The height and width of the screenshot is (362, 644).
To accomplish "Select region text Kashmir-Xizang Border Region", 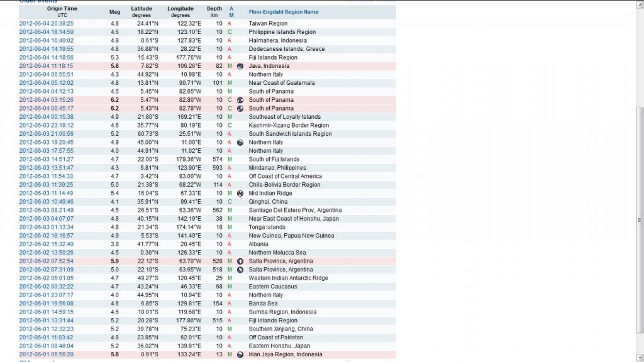I will [x=289, y=125].
